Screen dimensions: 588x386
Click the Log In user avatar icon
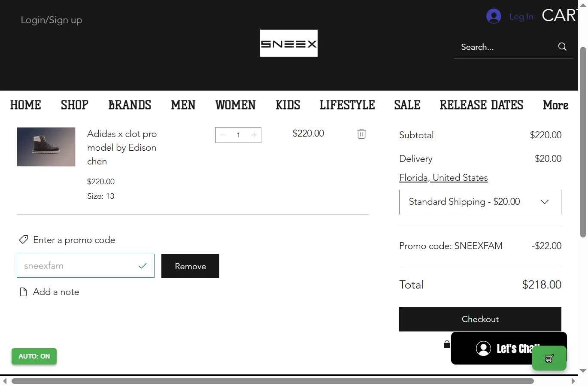[x=494, y=16]
